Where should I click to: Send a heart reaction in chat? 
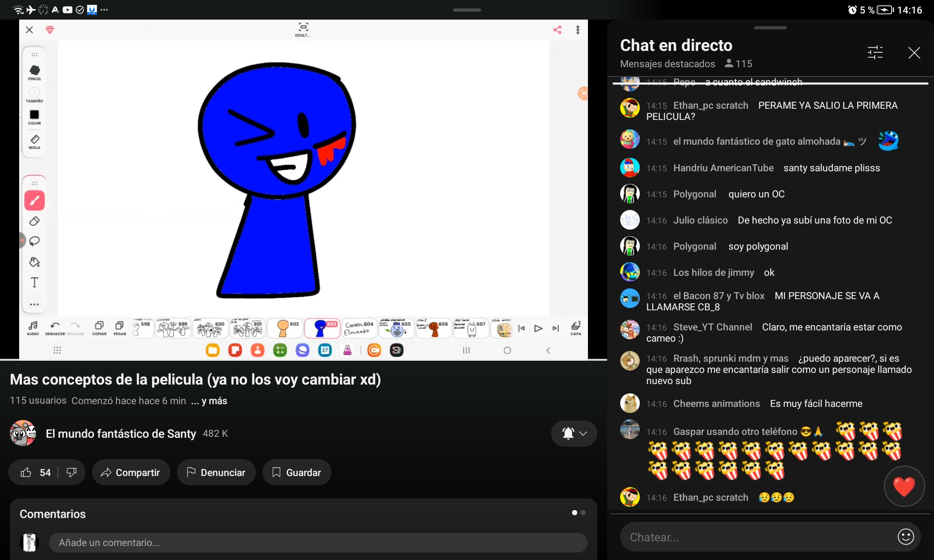tap(904, 486)
